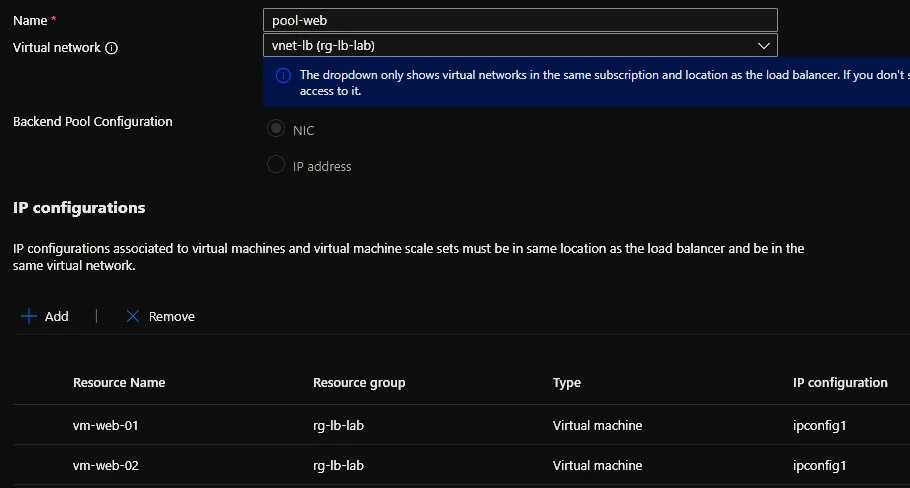Click the plus icon beside Add
The image size is (910, 488).
pos(28,316)
